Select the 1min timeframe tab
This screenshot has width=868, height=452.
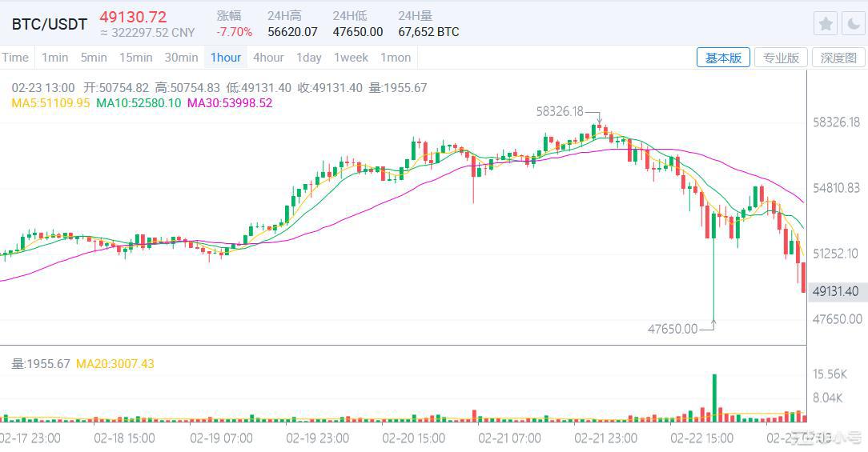pyautogui.click(x=55, y=58)
